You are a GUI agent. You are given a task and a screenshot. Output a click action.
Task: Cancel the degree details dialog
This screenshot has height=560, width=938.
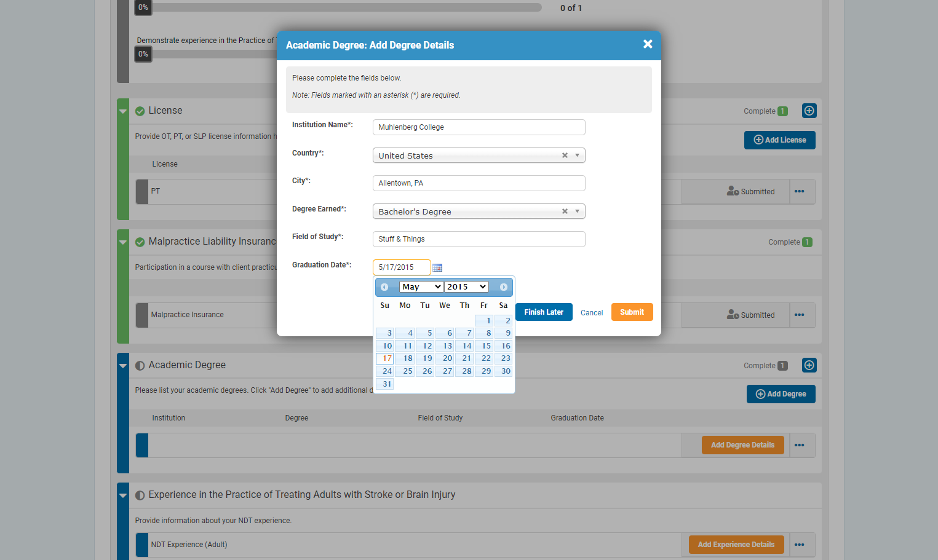click(592, 313)
